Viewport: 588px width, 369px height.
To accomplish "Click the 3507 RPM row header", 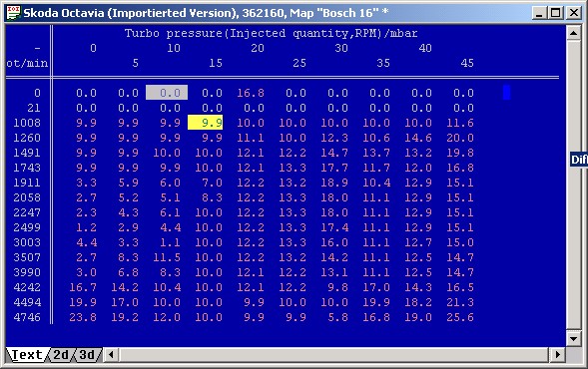I will pos(27,257).
